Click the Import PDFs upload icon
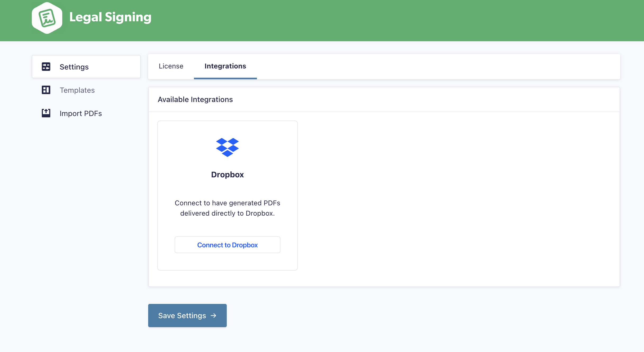644x352 pixels. coord(46,113)
